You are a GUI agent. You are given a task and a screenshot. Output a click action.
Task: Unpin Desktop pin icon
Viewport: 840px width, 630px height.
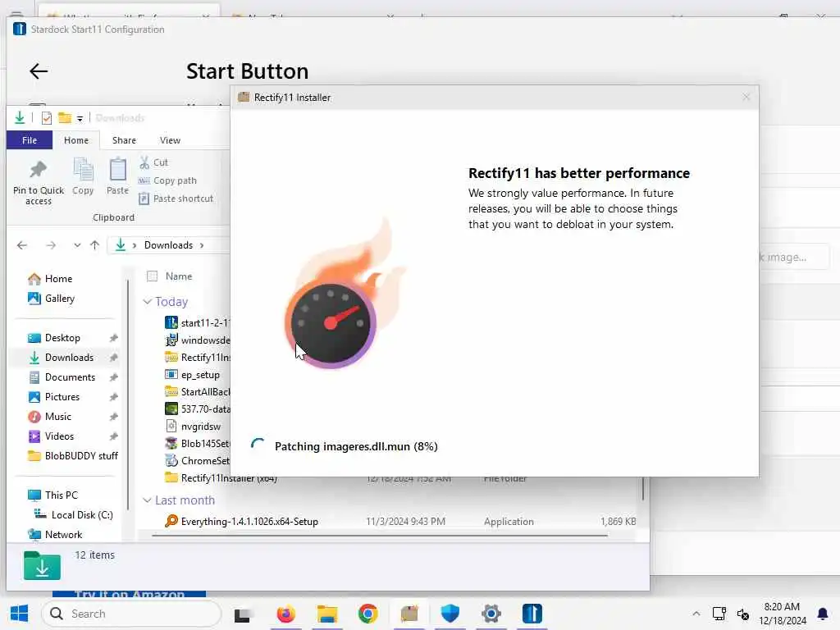pyautogui.click(x=113, y=338)
